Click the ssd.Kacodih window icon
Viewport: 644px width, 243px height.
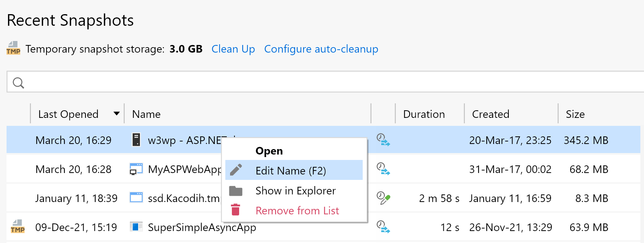point(136,198)
